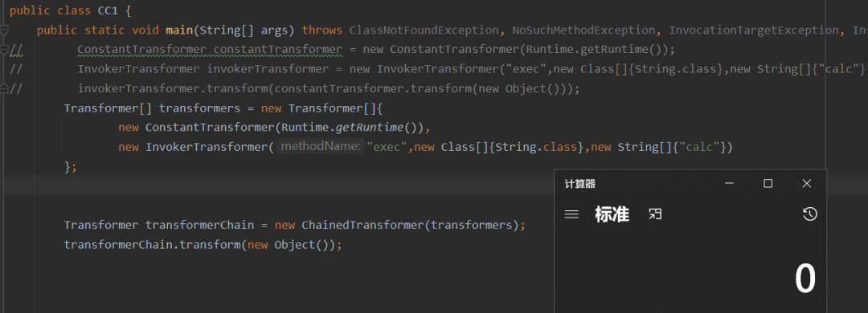The image size is (868, 313).
Task: Click fold end marker beside invokerTransformer.transform comment
Action: tap(5, 88)
